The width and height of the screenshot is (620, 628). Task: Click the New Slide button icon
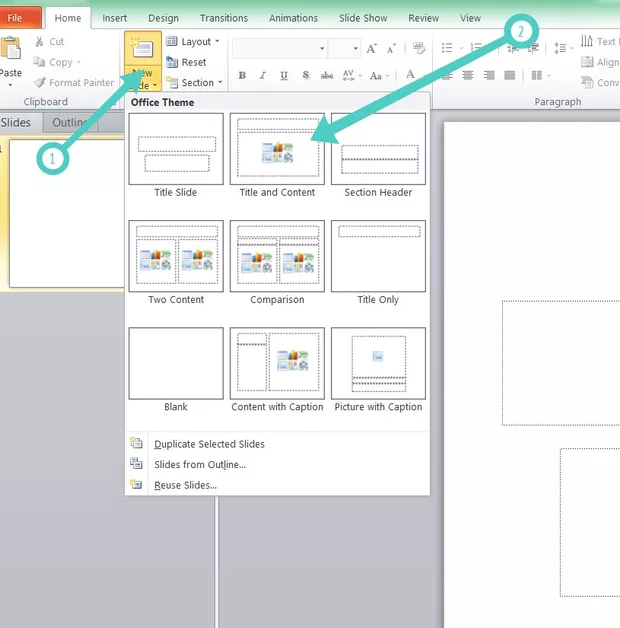point(141,50)
